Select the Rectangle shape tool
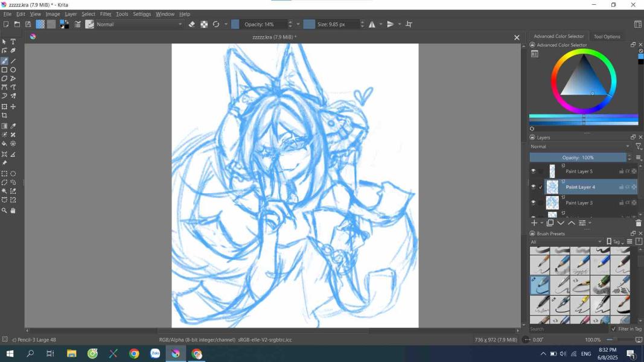This screenshot has height=362, width=644. click(4, 70)
